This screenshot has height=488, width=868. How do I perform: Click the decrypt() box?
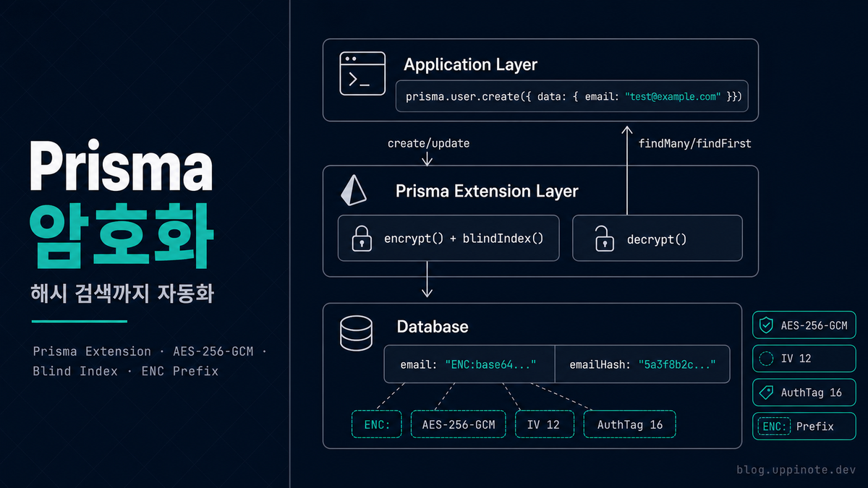(x=658, y=238)
